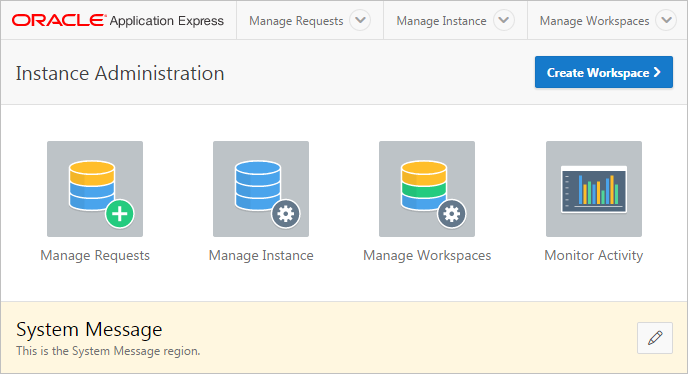
Task: Open the Manage Instance database gear icon
Action: pyautogui.click(x=261, y=189)
